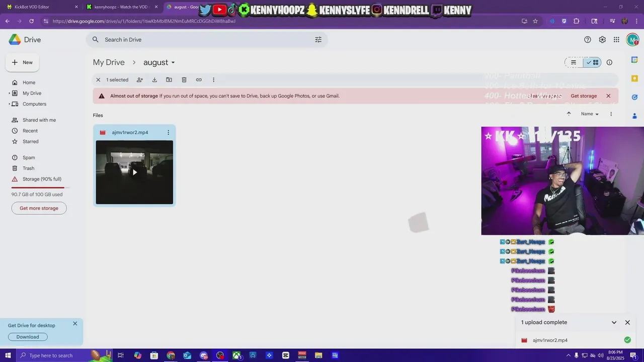Click the Windows taskbar search box
Viewport: 644px width, 362px height.
(x=65, y=355)
